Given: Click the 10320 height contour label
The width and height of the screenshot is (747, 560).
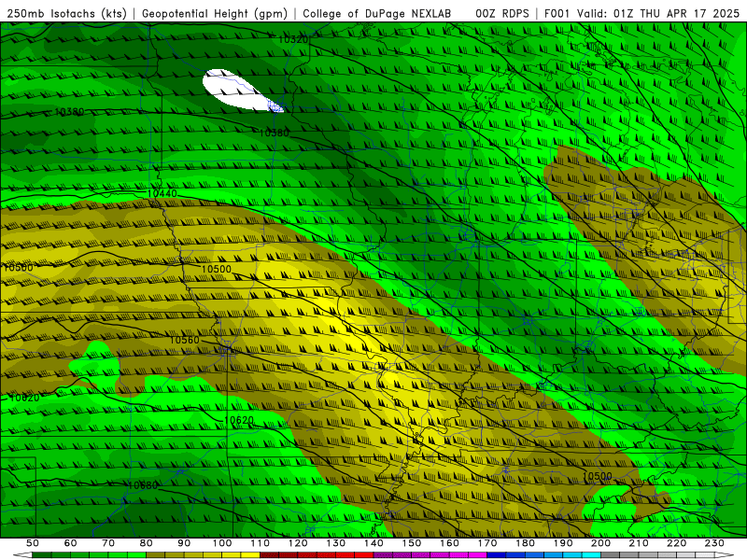Looking at the screenshot, I should [293, 39].
